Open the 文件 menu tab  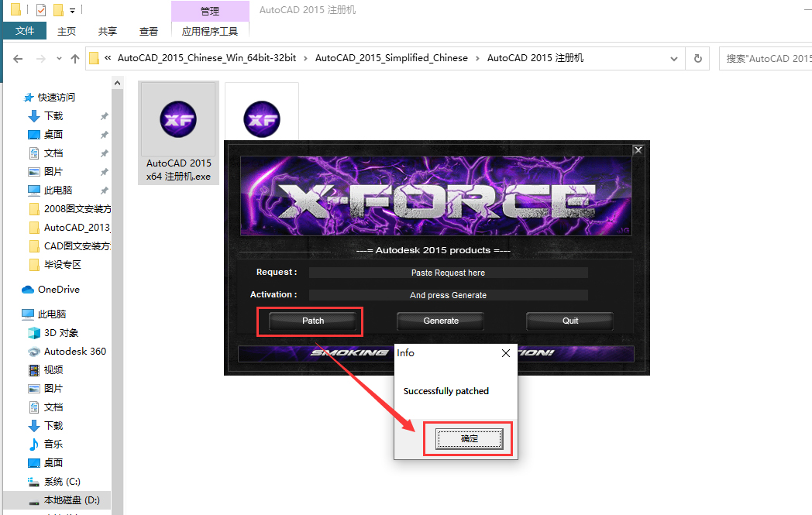(x=24, y=31)
